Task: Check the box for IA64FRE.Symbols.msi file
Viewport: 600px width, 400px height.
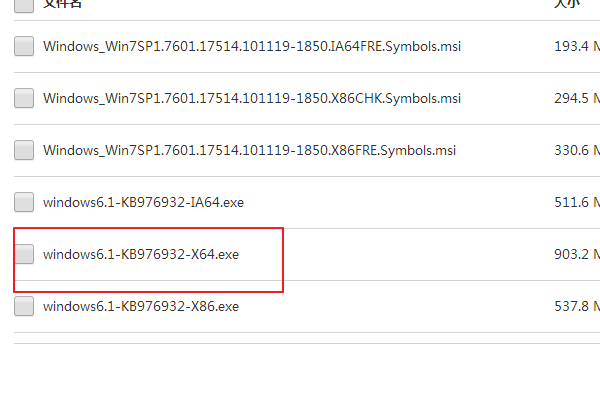Action: (24, 46)
